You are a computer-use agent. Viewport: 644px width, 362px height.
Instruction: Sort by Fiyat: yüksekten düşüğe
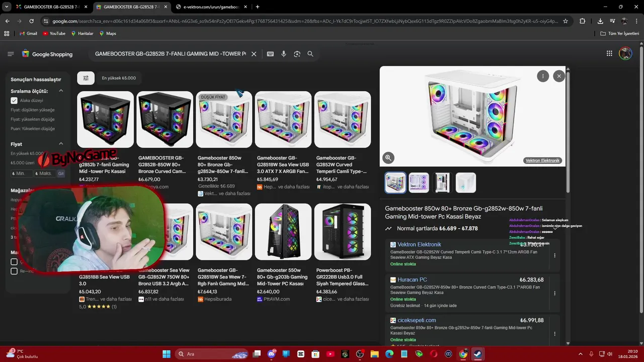point(33,119)
